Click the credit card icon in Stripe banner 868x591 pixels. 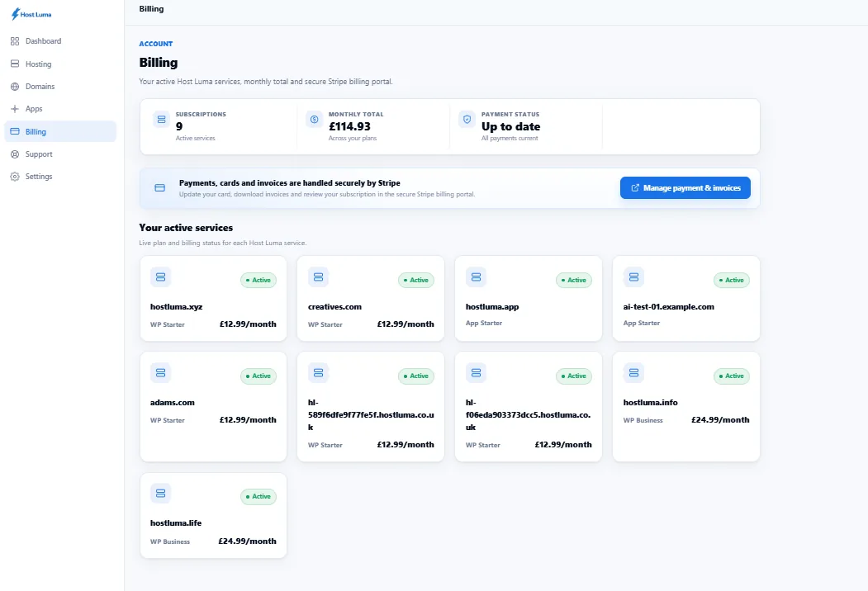(159, 188)
